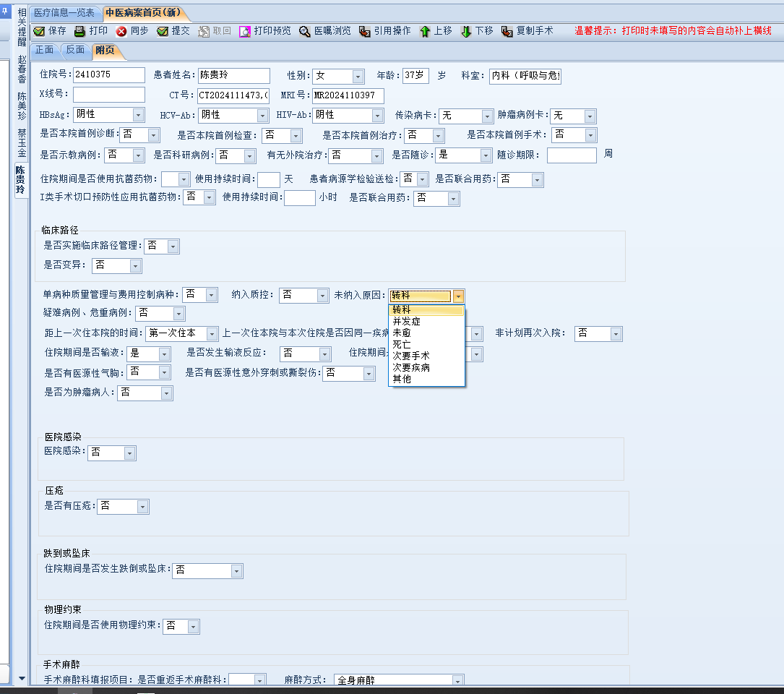The width and height of the screenshot is (784, 694).
Task: Click the X线号 input field
Action: pyautogui.click(x=109, y=95)
